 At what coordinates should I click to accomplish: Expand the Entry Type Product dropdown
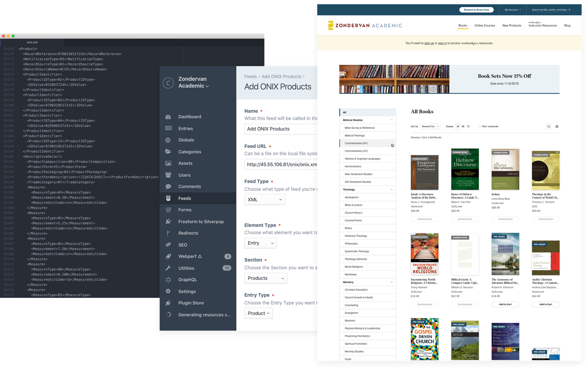(259, 313)
